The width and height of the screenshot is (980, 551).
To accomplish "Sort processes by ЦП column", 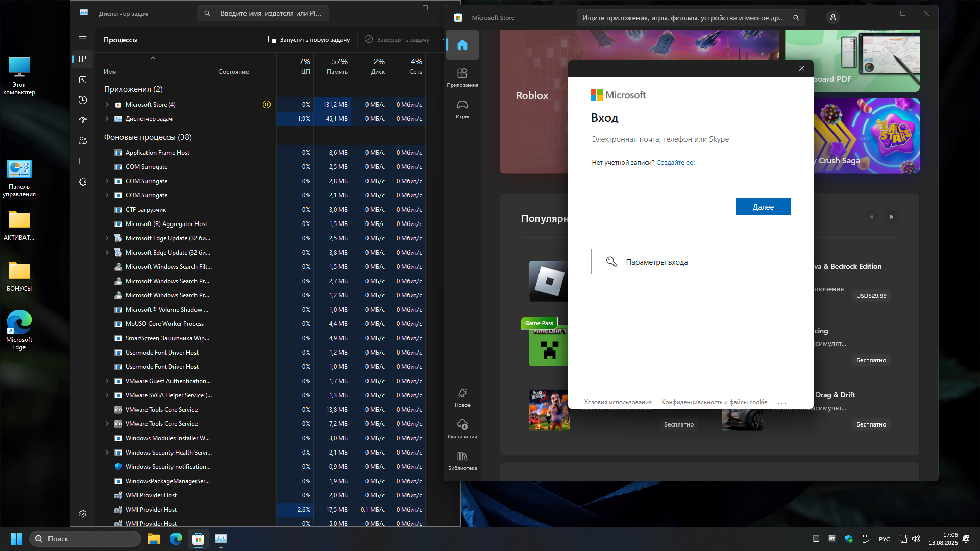I will 295,66.
